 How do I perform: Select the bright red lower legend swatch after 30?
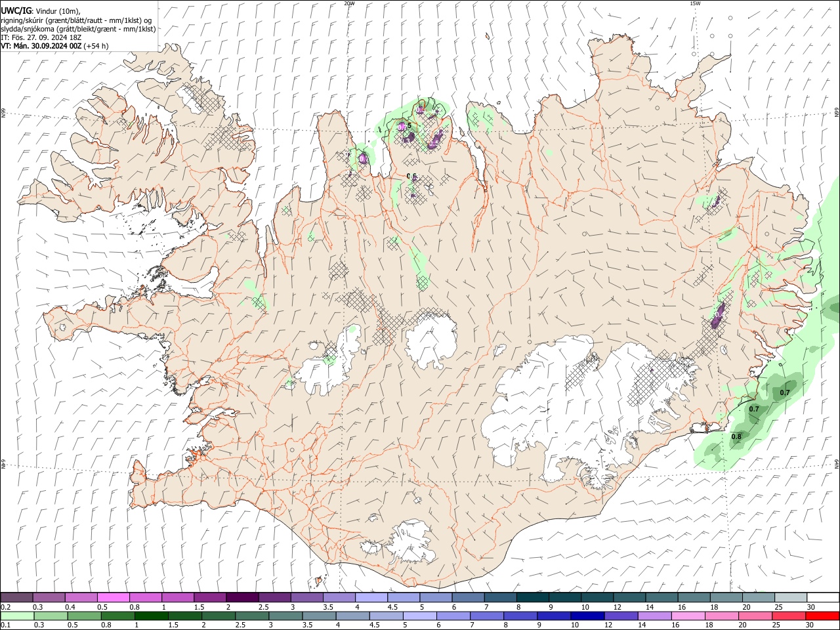(822, 616)
